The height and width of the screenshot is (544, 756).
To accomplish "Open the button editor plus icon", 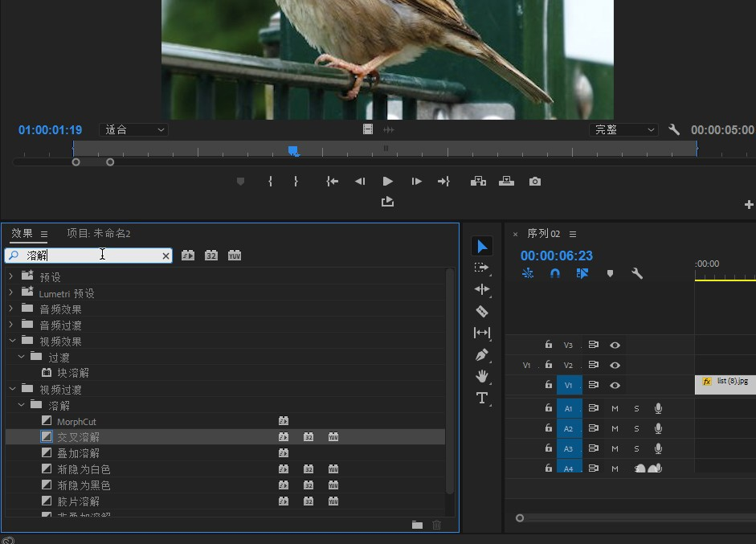I will [749, 204].
